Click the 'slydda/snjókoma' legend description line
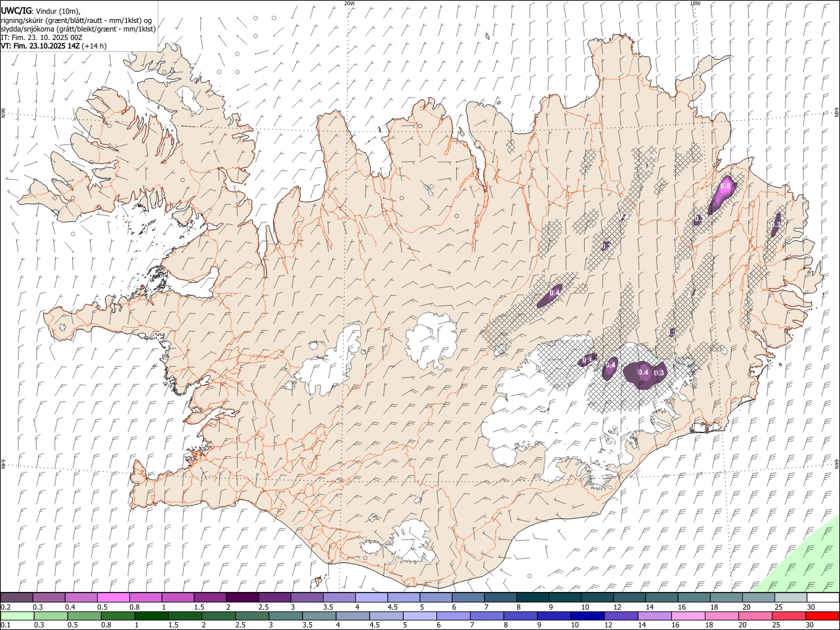The width and height of the screenshot is (840, 630). (x=78, y=29)
